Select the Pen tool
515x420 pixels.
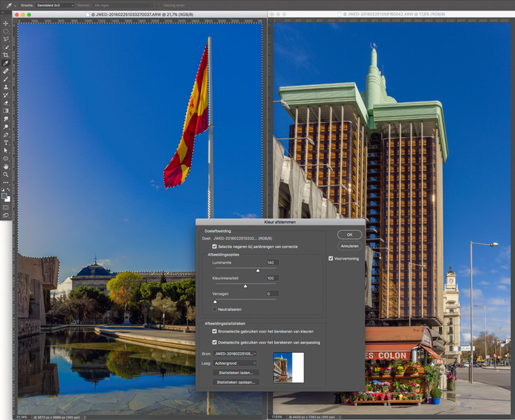click(x=6, y=134)
